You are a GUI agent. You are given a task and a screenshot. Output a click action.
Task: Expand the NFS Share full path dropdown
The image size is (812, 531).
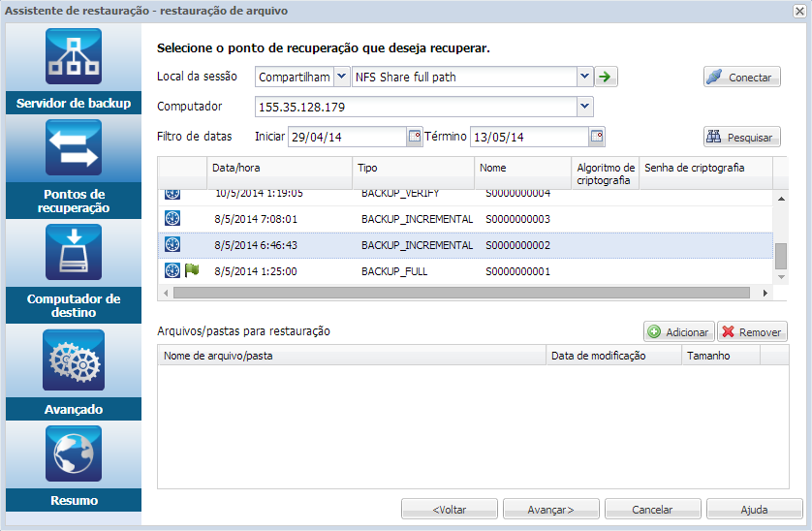584,78
